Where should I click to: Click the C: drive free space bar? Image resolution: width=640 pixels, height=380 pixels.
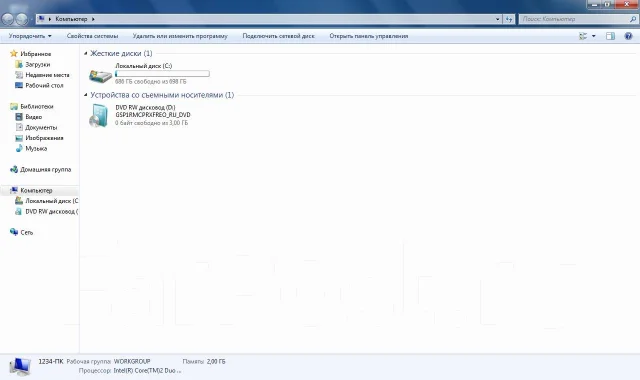[162, 73]
